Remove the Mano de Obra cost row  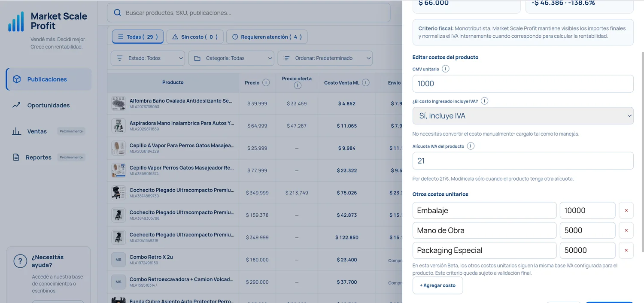click(x=626, y=230)
